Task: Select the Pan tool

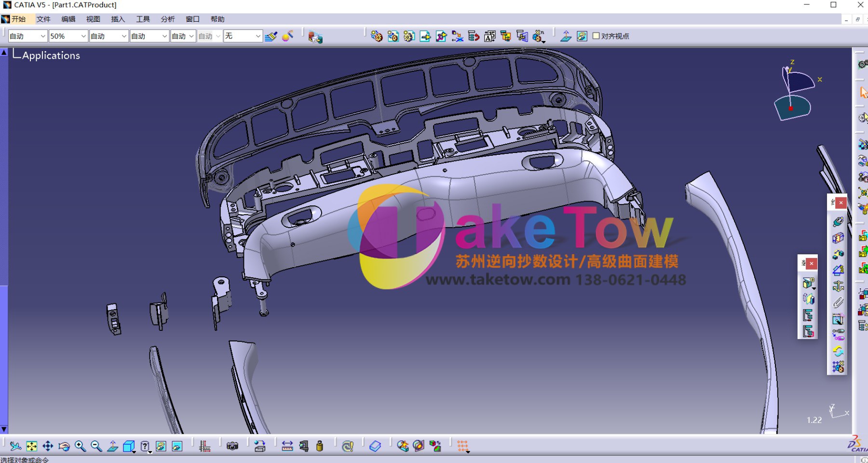Action: coord(48,446)
